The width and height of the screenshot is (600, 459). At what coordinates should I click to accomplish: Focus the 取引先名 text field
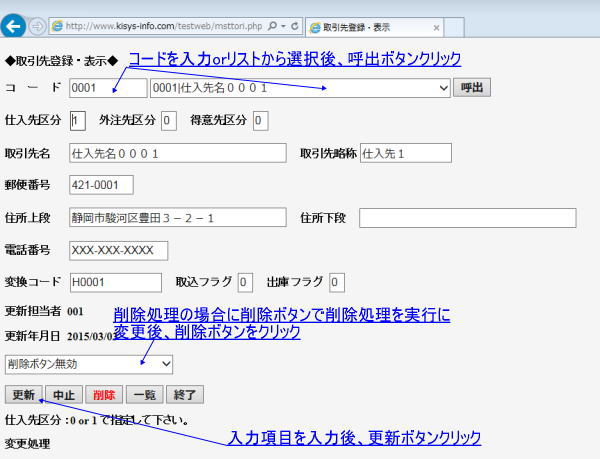pyautogui.click(x=179, y=154)
